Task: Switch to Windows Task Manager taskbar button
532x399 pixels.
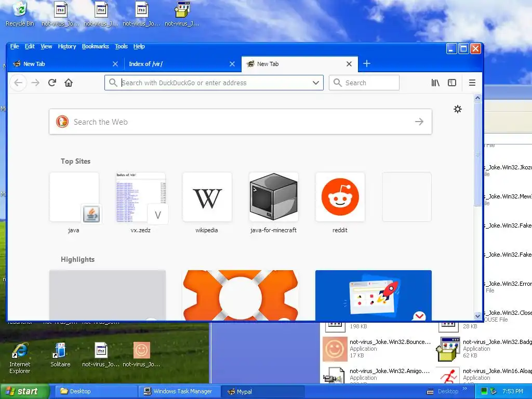Action: click(179, 392)
